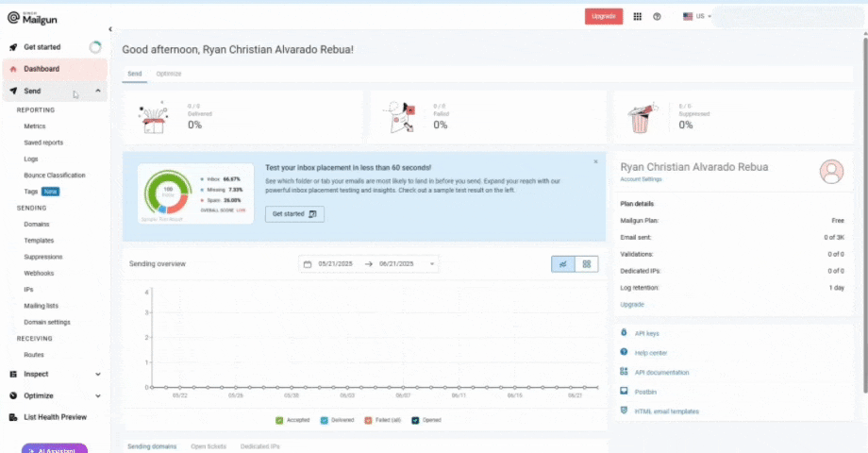Toggle the Failed (all) legend checkbox
Screen dimensions: 868x453
pyautogui.click(x=368, y=420)
